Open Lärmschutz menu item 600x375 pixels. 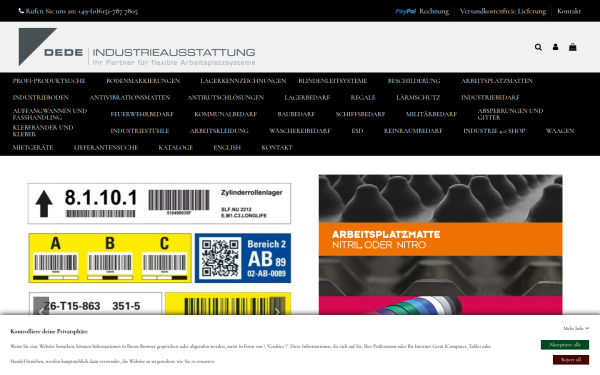(x=418, y=98)
